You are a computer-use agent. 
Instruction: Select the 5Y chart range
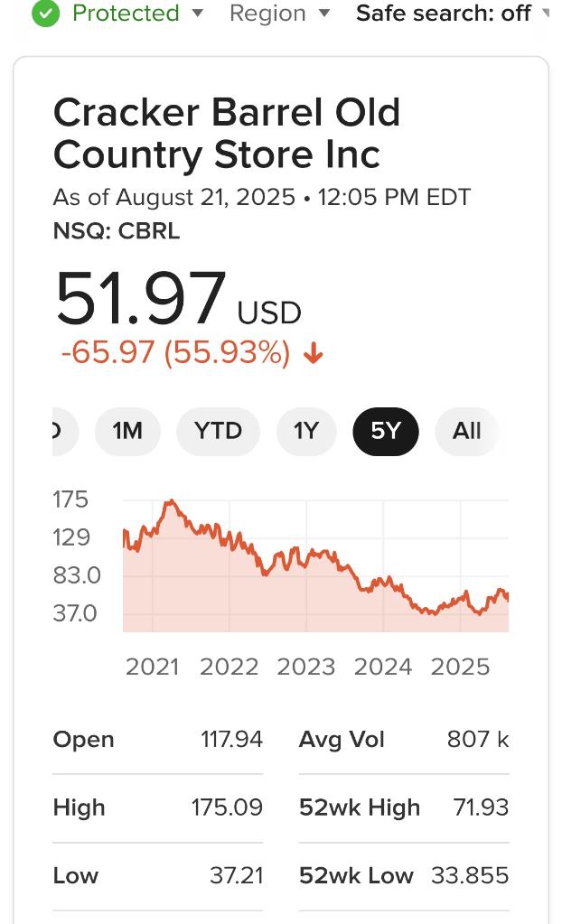(386, 432)
